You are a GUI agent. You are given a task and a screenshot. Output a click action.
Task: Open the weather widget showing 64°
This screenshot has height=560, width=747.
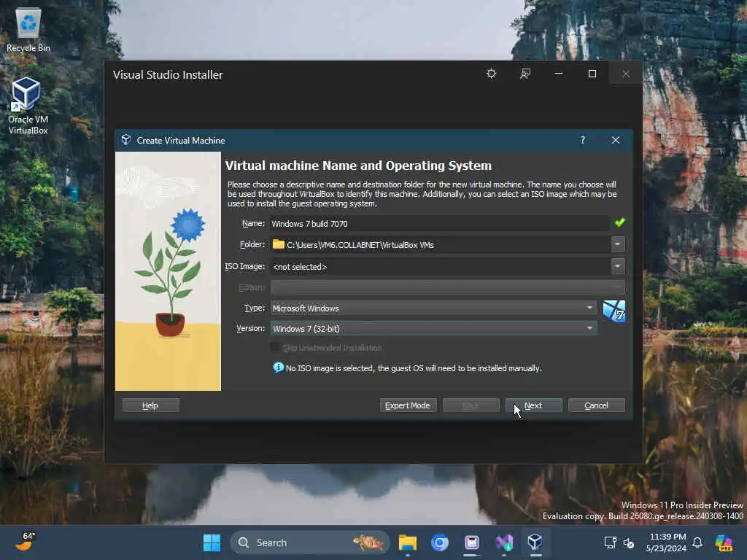[26, 542]
